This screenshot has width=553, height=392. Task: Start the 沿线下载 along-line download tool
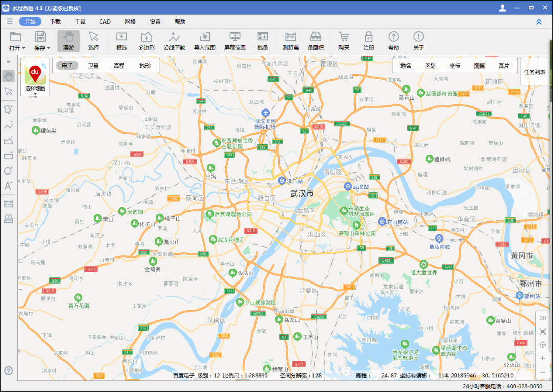click(x=174, y=41)
